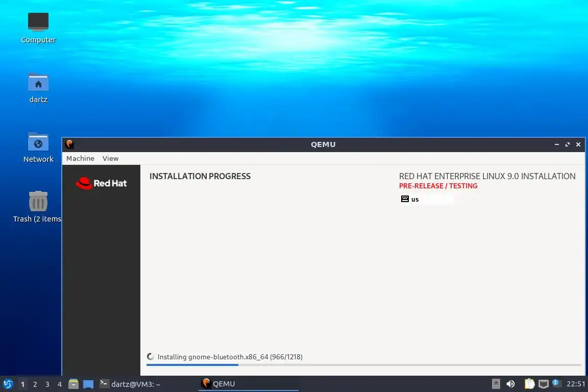588x392 pixels.
Task: Click the PRE-RELEASE / TESTING label
Action: coord(438,186)
